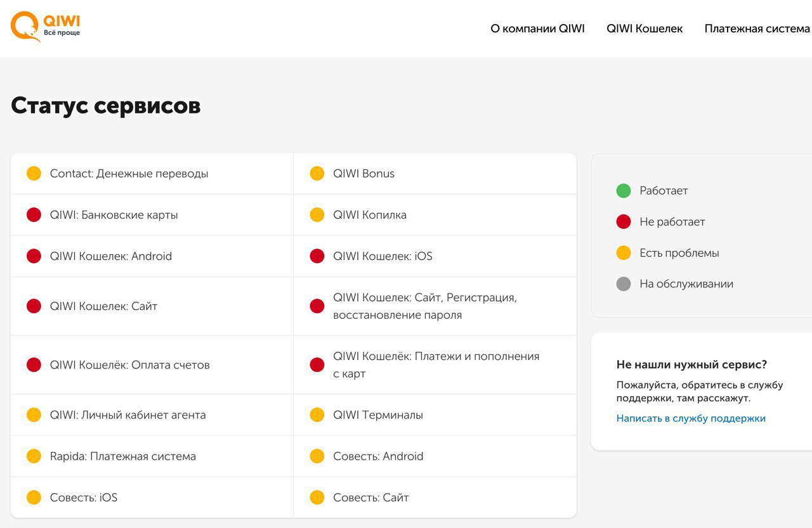Click the yellow status dot for Совесть: Сайт
The image size is (812, 528).
(x=317, y=498)
